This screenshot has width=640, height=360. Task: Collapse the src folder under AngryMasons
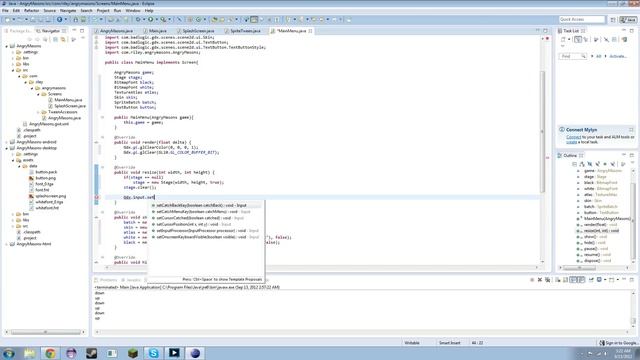pyautogui.click(x=13, y=70)
